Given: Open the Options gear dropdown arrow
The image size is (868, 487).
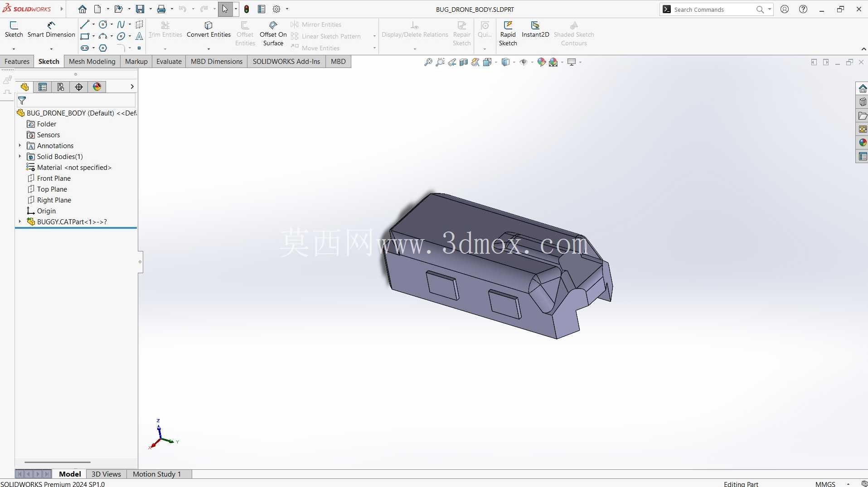Looking at the screenshot, I should pos(287,9).
